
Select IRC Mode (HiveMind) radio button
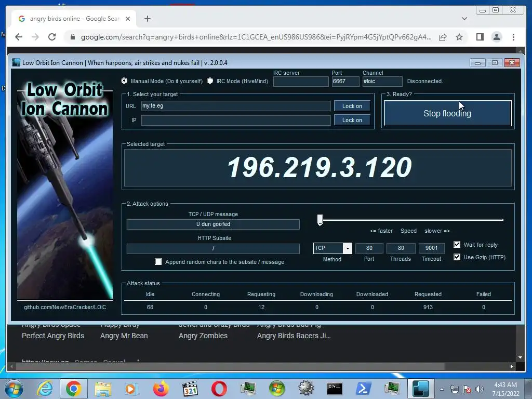tap(210, 81)
